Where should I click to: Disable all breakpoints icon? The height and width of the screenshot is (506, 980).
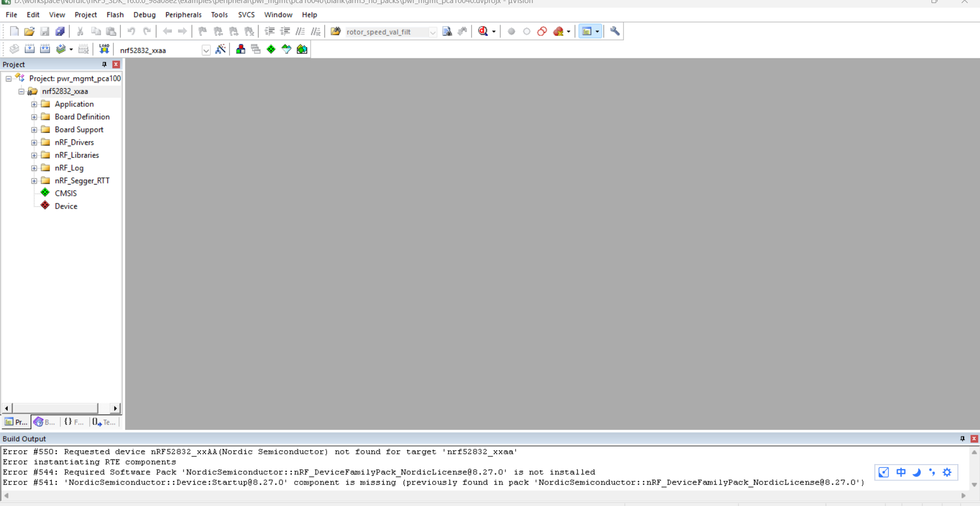point(542,31)
